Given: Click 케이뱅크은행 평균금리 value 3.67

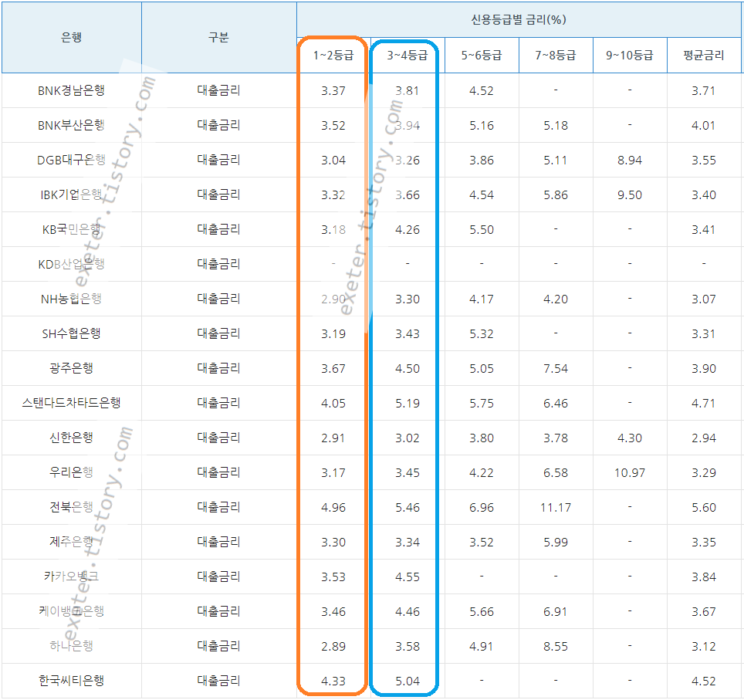Looking at the screenshot, I should (703, 612).
